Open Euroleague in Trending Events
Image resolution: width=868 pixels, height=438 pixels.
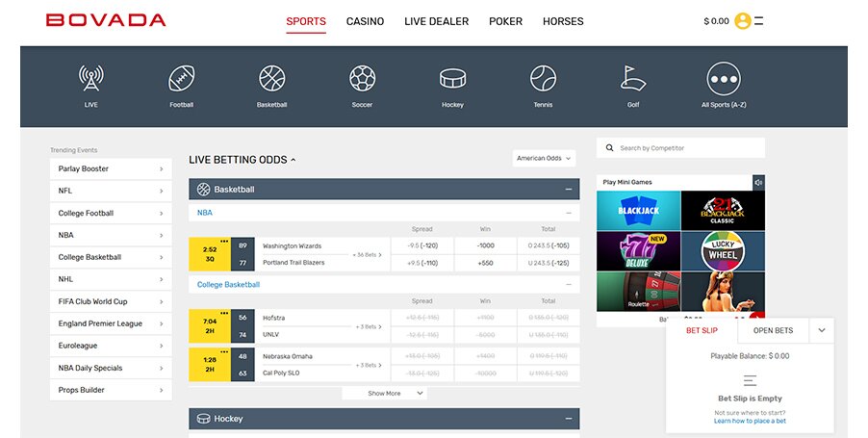(111, 346)
